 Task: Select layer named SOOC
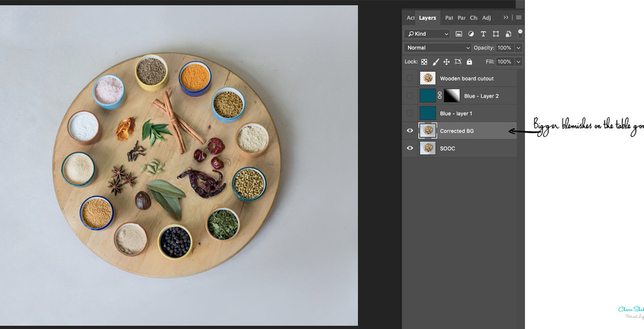(x=448, y=148)
